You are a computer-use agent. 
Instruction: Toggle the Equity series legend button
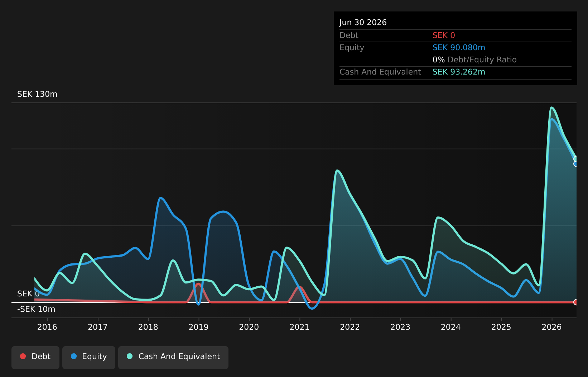click(x=89, y=357)
